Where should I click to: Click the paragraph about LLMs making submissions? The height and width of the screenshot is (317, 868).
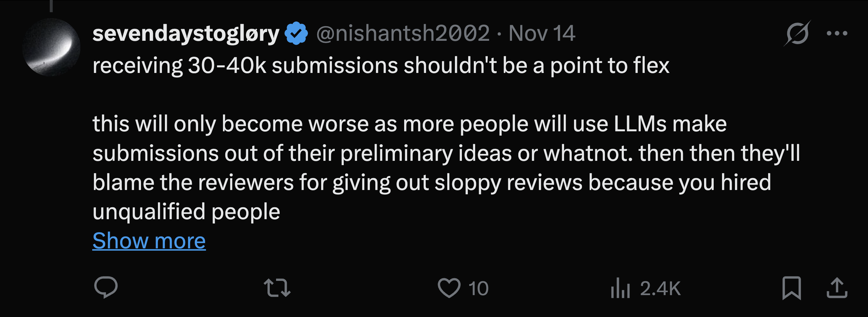438,153
